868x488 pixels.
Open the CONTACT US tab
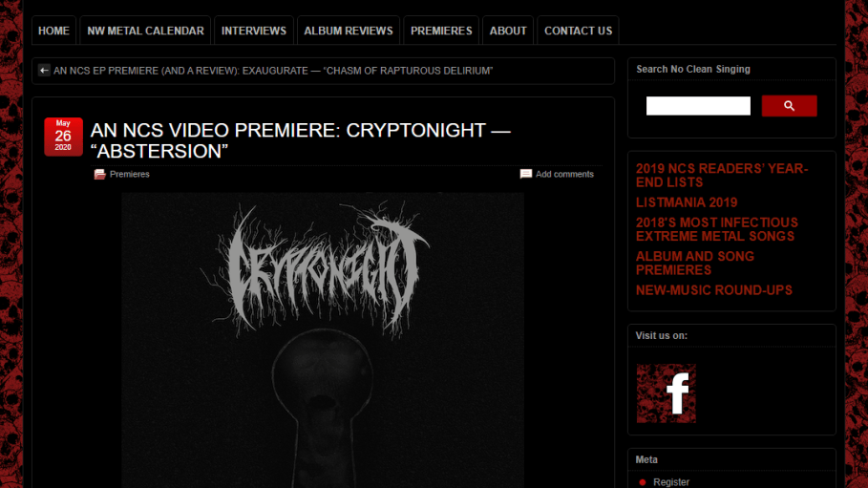click(x=578, y=31)
